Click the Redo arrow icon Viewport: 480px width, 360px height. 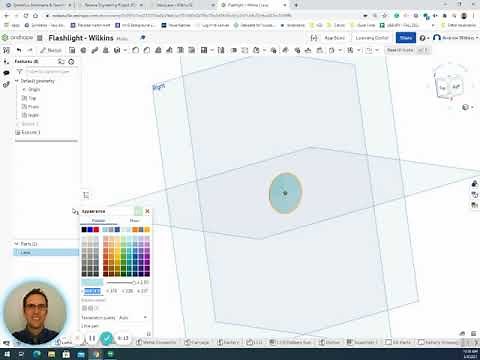tap(30, 50)
